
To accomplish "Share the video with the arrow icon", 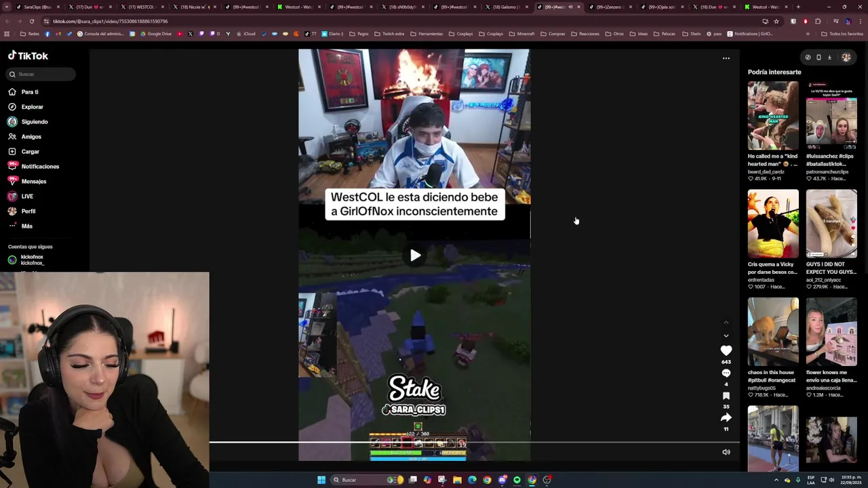I will pos(726,418).
